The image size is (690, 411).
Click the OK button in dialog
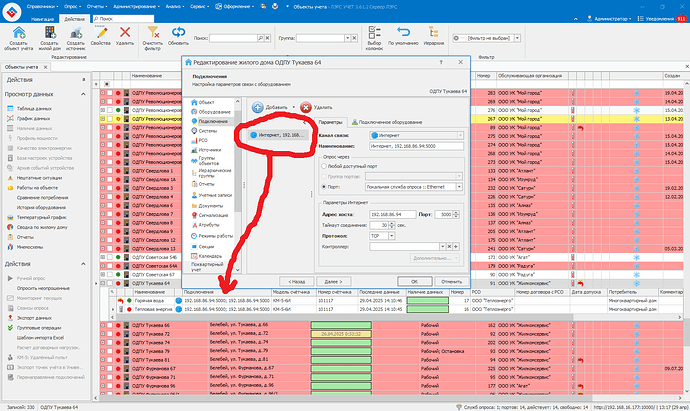point(415,281)
